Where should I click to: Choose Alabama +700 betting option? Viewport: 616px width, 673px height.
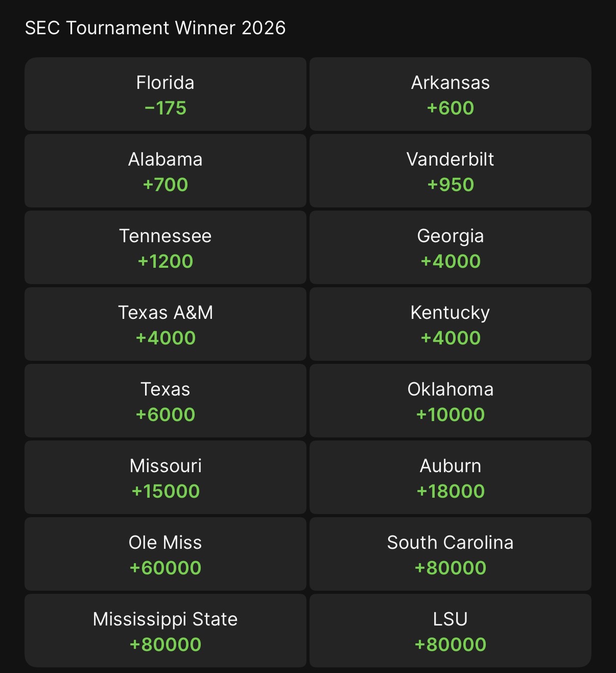pos(165,171)
